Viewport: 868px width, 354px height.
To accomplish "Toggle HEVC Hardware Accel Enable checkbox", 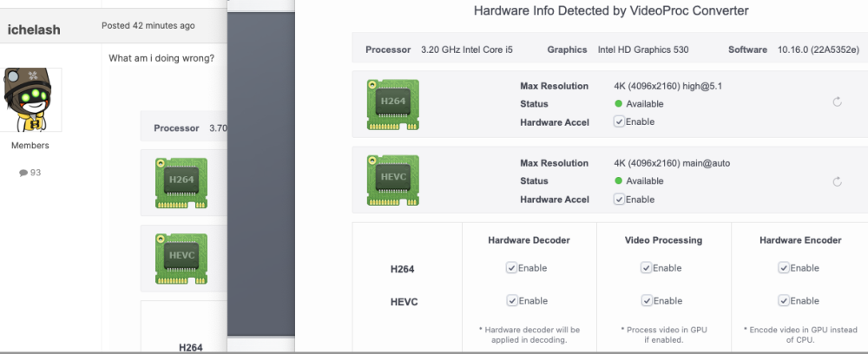I will pyautogui.click(x=619, y=200).
